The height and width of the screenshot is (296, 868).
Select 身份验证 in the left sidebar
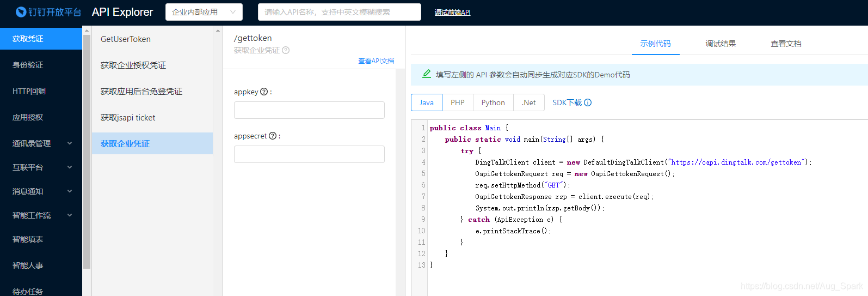(x=41, y=65)
